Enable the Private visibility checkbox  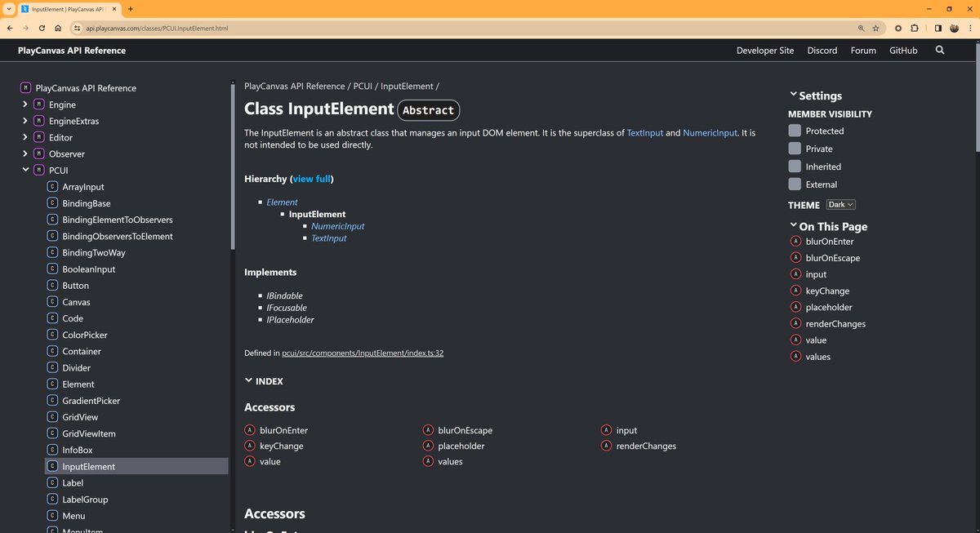click(795, 149)
